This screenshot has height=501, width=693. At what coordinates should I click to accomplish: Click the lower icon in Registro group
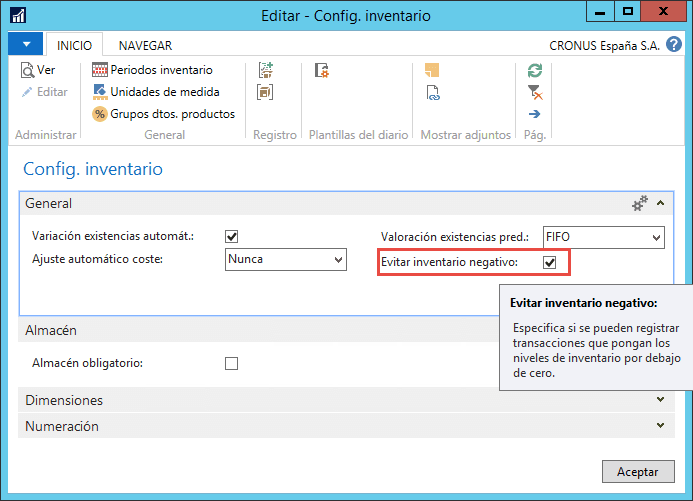pos(265,92)
